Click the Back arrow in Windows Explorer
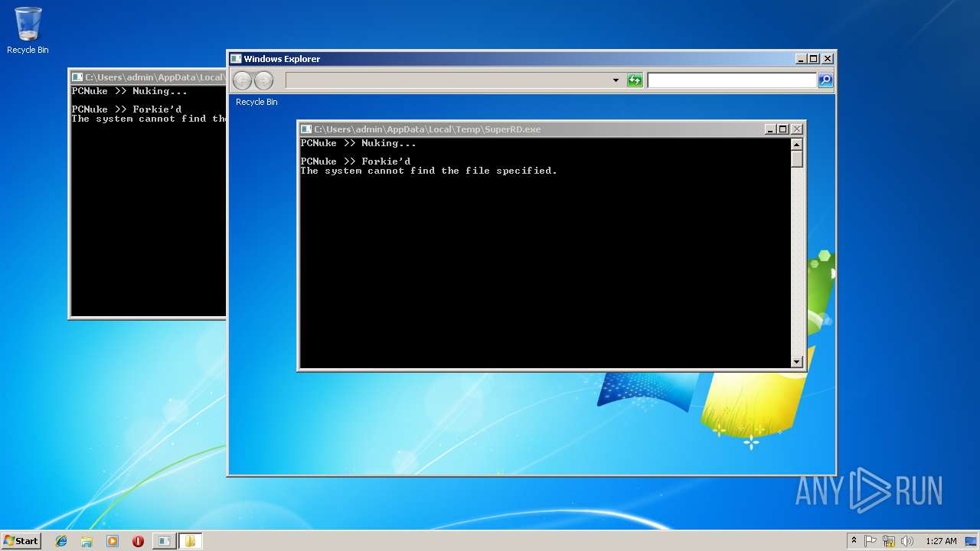This screenshot has width=980, height=551. (x=242, y=80)
